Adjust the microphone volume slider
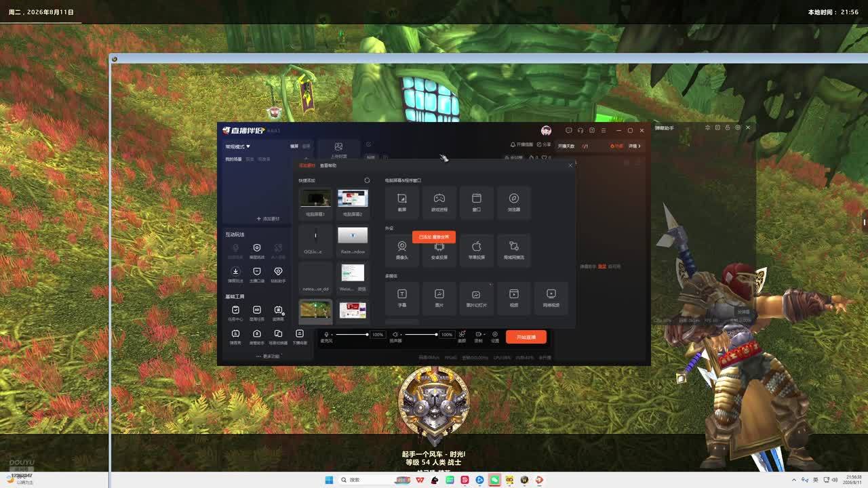 (x=352, y=335)
